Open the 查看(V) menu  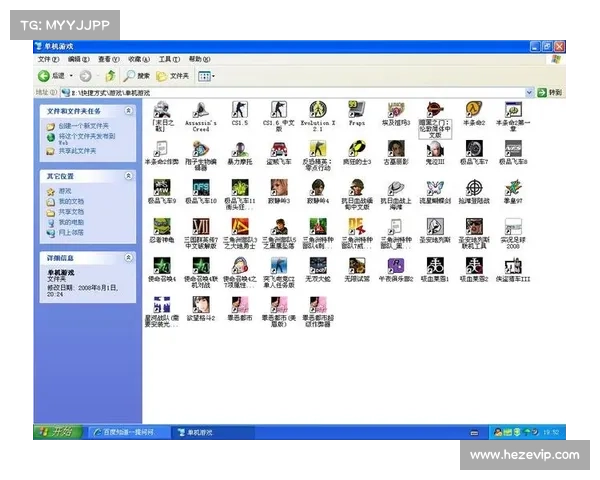[x=109, y=59]
